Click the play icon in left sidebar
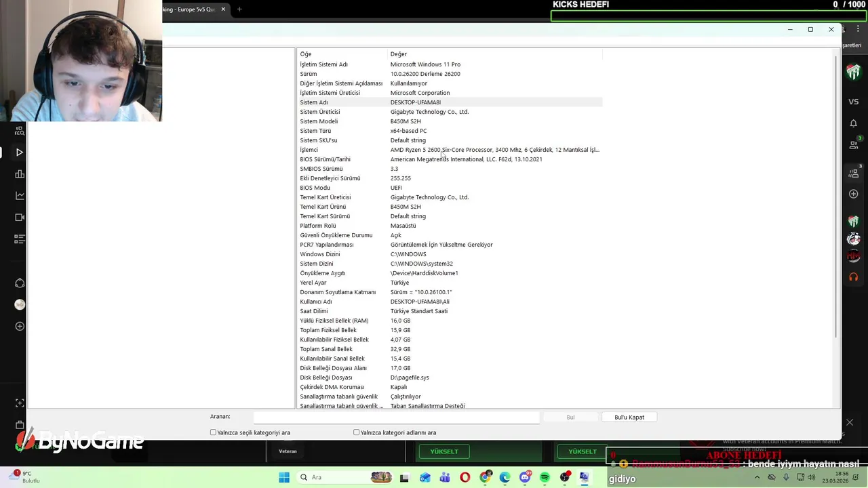The image size is (868, 488). 20,152
